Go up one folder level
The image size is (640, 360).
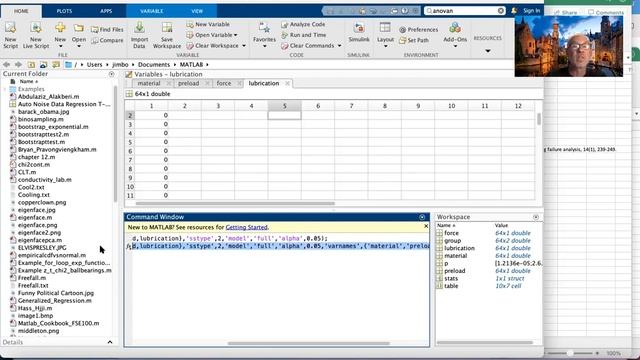(31, 64)
